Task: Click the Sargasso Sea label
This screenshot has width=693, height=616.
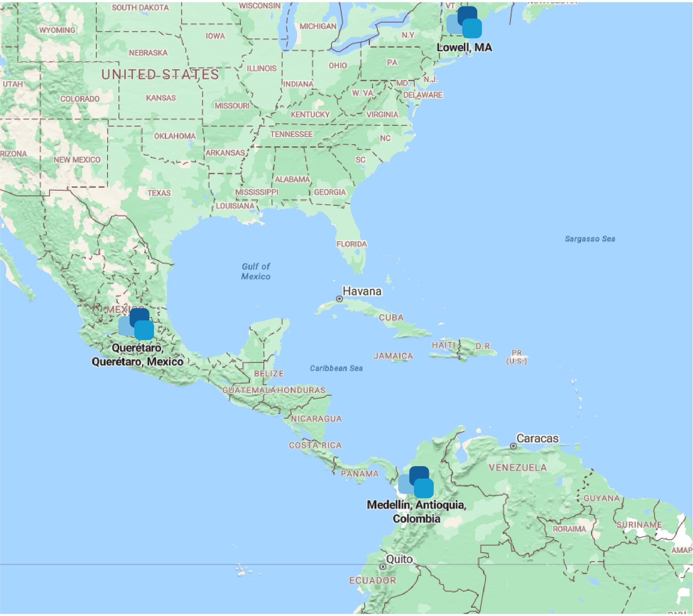Action: [590, 239]
